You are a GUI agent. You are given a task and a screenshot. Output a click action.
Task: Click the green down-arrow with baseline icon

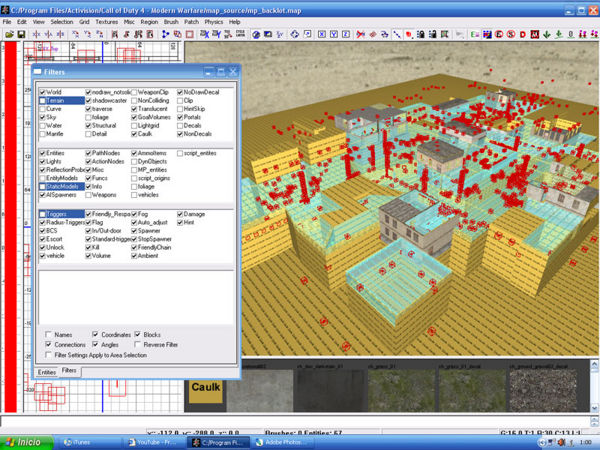pos(559,34)
